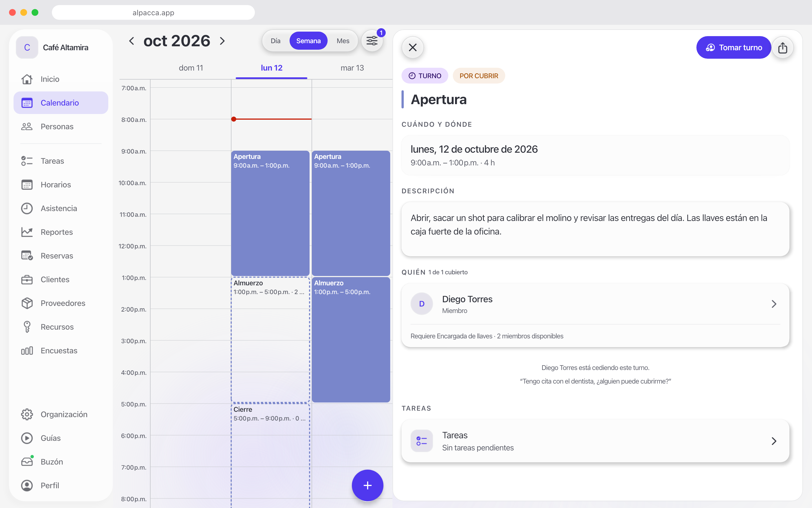Click the share icon button
812x508 pixels.
click(x=782, y=48)
